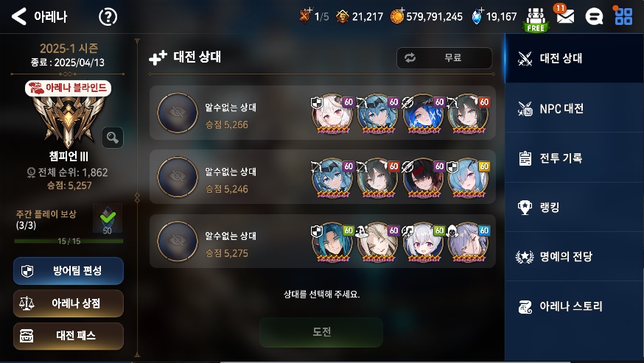Select the hidden opponent with 승점 5,266
Viewport: 644px width, 363px height.
click(x=323, y=113)
